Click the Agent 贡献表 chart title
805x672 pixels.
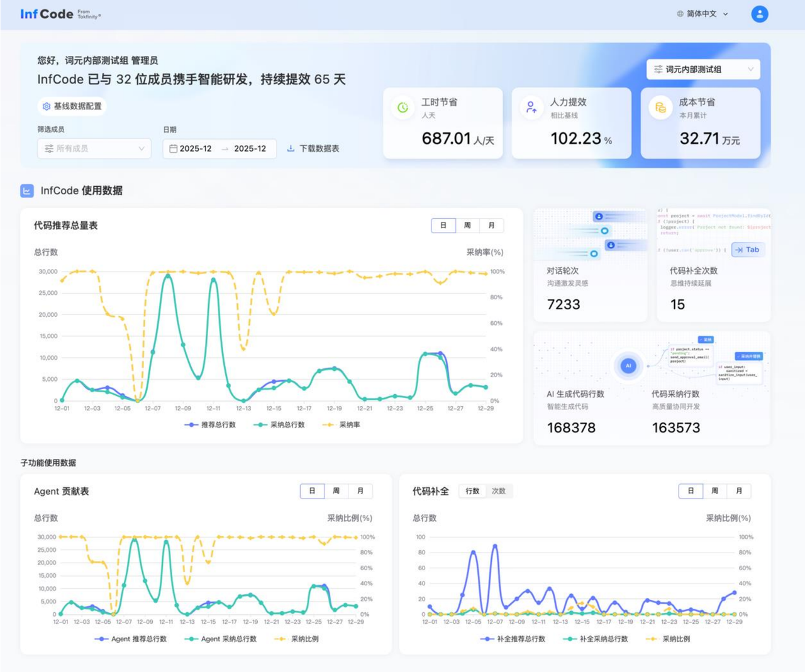tap(61, 491)
